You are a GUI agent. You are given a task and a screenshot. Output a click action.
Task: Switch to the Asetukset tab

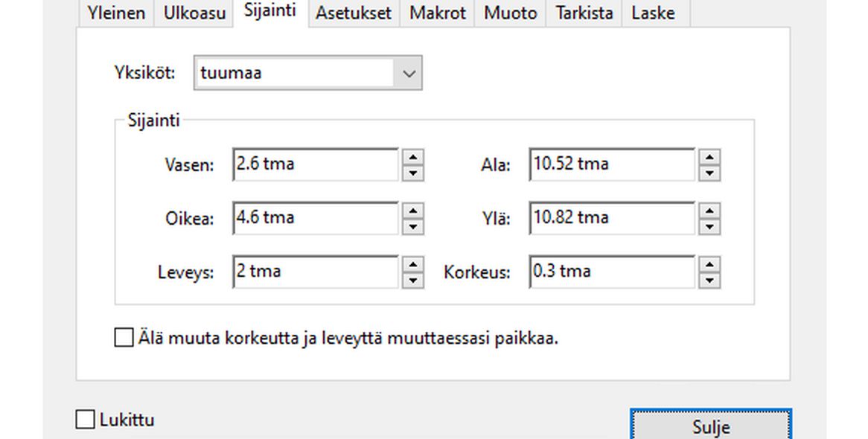353,13
